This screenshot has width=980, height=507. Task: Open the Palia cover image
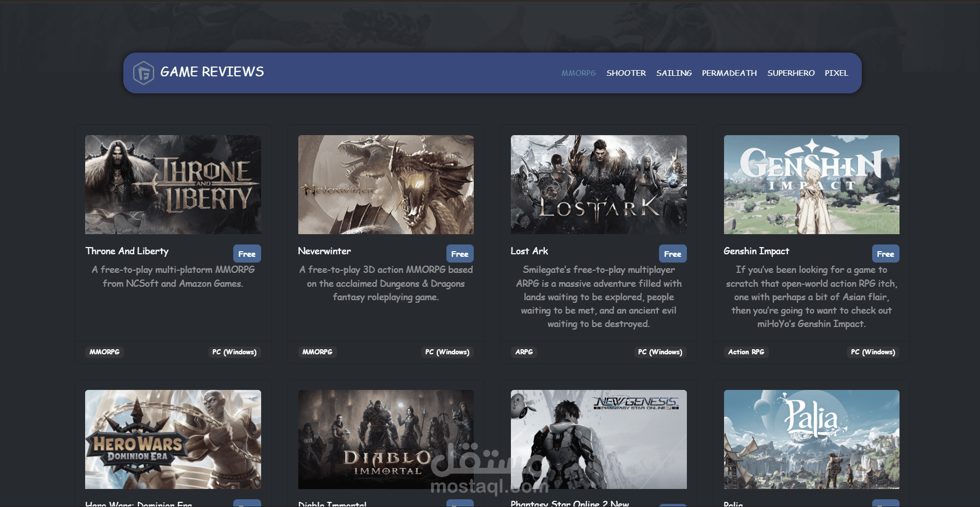pos(811,439)
